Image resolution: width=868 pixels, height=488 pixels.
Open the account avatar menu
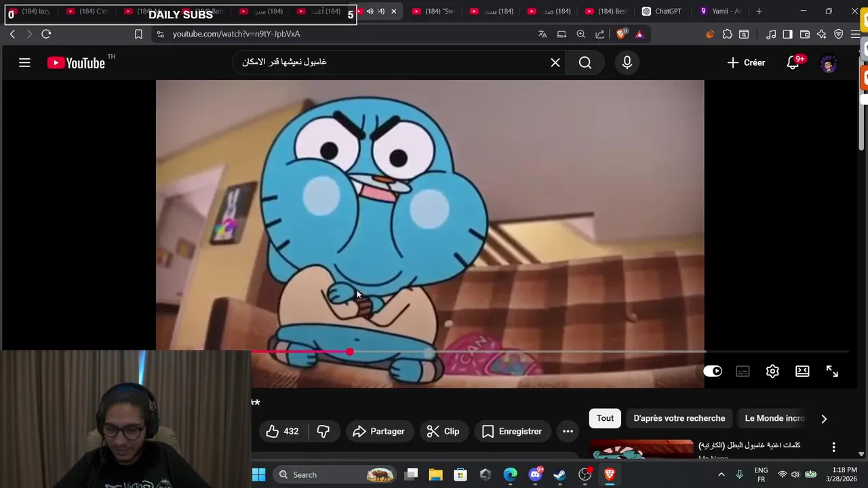coord(828,63)
